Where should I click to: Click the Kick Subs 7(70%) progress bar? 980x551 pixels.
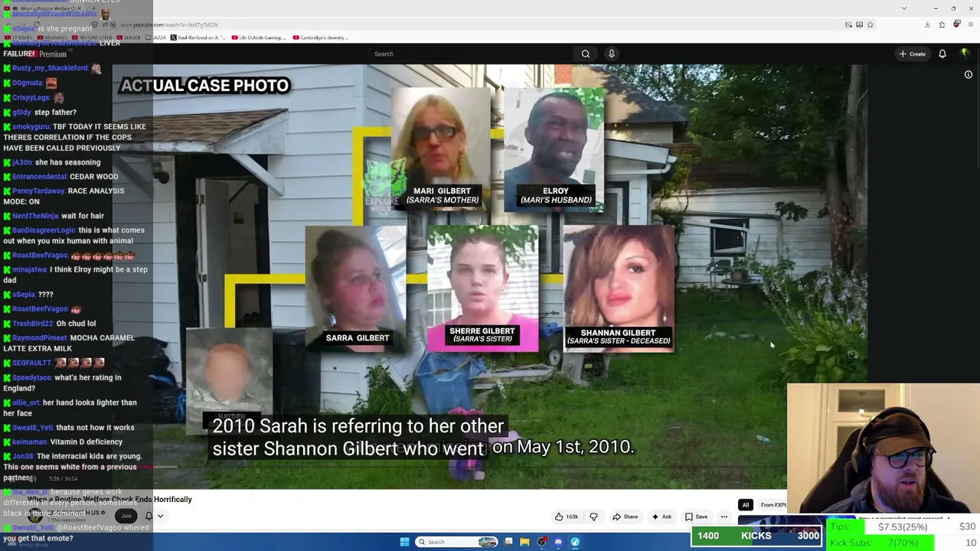click(902, 543)
